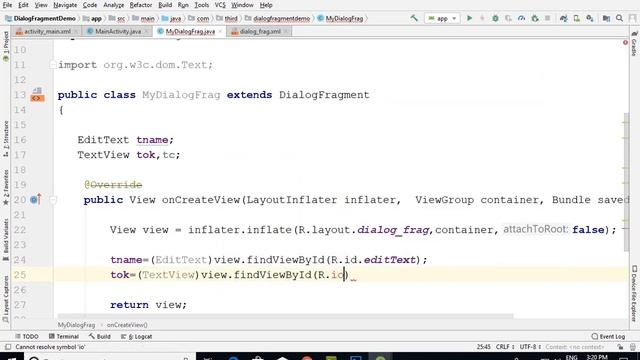Switch to MainActivity.java tab
The height and width of the screenshot is (360, 640).
118,31
